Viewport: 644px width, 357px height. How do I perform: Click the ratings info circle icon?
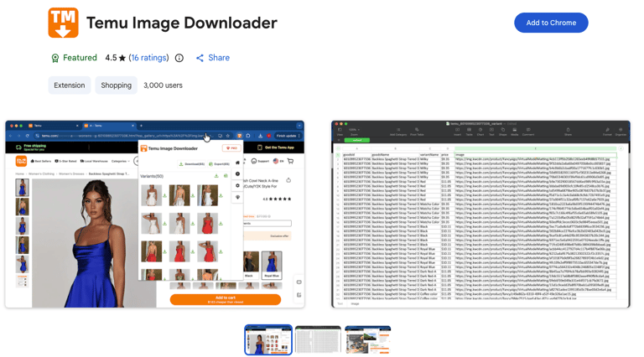click(179, 59)
